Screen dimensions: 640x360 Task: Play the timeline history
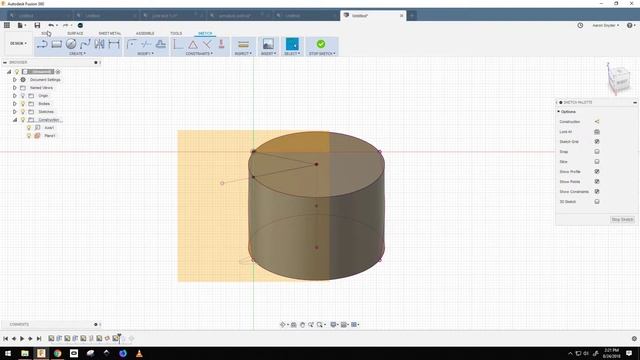coord(22,338)
